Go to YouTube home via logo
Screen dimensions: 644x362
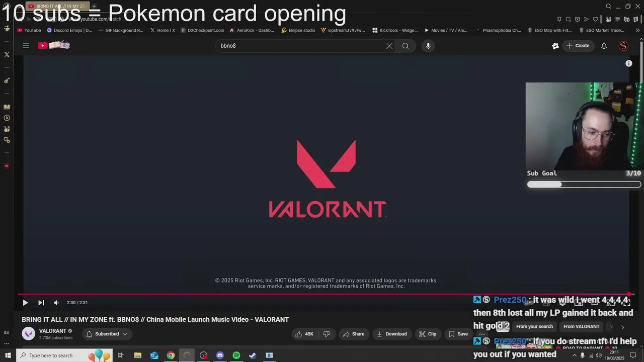[x=54, y=46]
